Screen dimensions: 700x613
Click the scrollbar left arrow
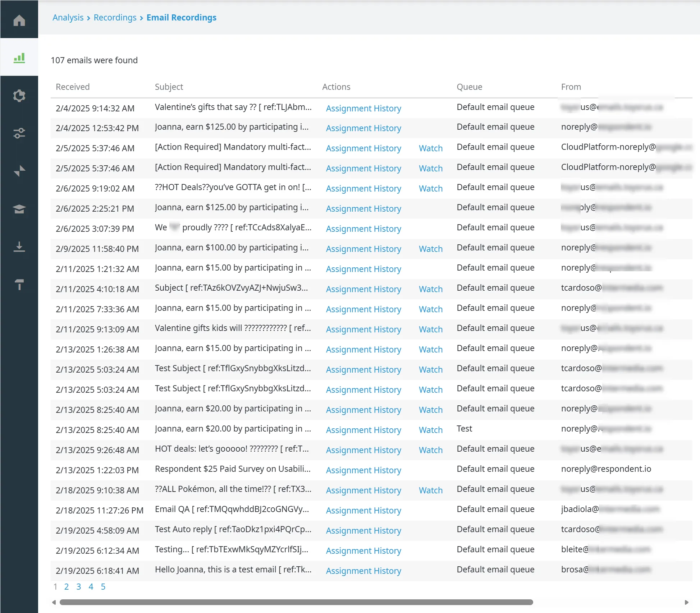54,602
